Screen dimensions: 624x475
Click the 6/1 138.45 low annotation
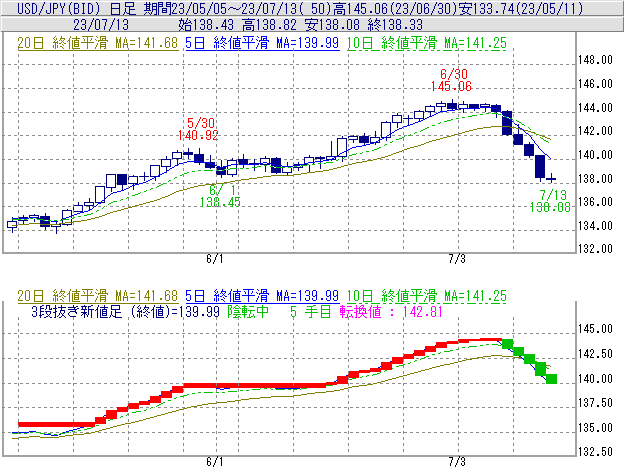coord(220,196)
